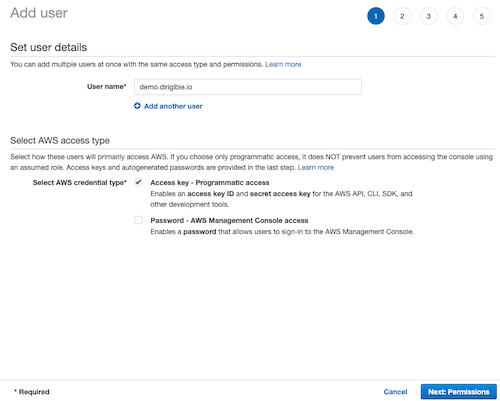Jump to wizard step 3 circle

(429, 16)
